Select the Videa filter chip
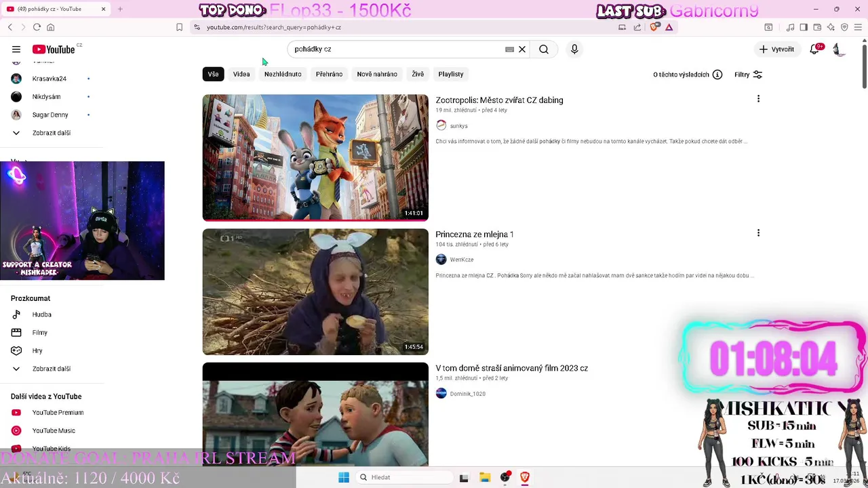This screenshot has width=868, height=488. [x=241, y=74]
